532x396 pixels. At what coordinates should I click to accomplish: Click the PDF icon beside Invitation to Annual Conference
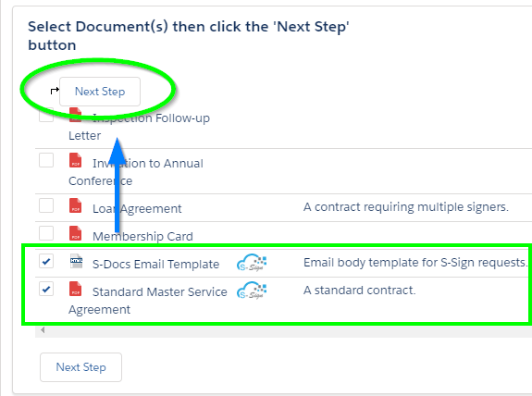(75, 160)
